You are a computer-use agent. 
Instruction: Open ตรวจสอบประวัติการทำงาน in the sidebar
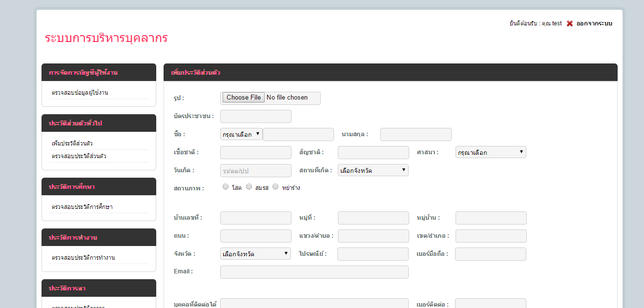click(83, 258)
